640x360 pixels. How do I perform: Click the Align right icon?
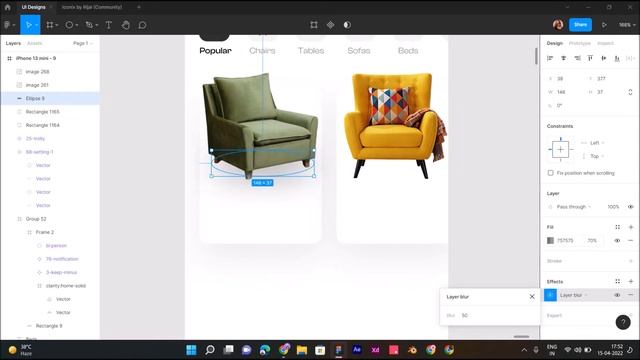(577, 58)
